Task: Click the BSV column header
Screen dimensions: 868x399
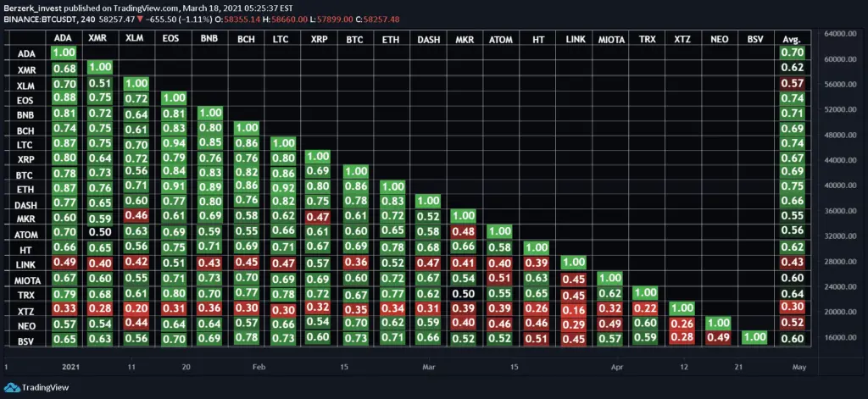Action: pyautogui.click(x=754, y=39)
